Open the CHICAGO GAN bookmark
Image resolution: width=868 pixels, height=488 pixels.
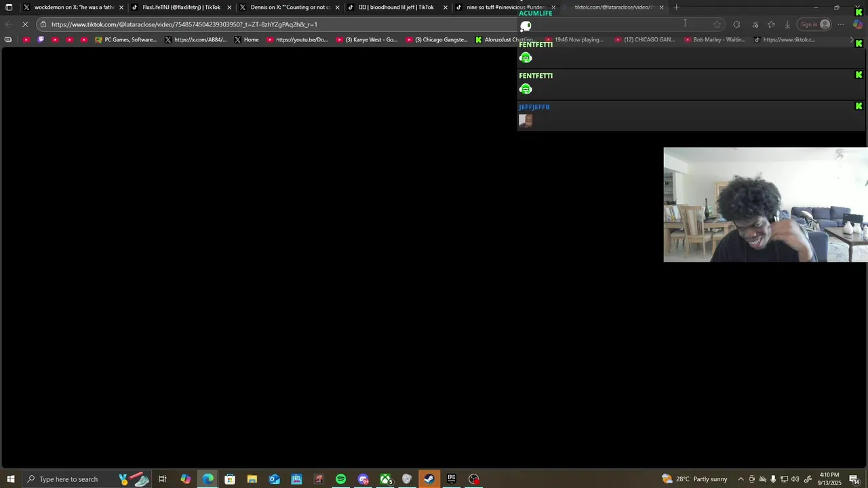pyautogui.click(x=644, y=39)
